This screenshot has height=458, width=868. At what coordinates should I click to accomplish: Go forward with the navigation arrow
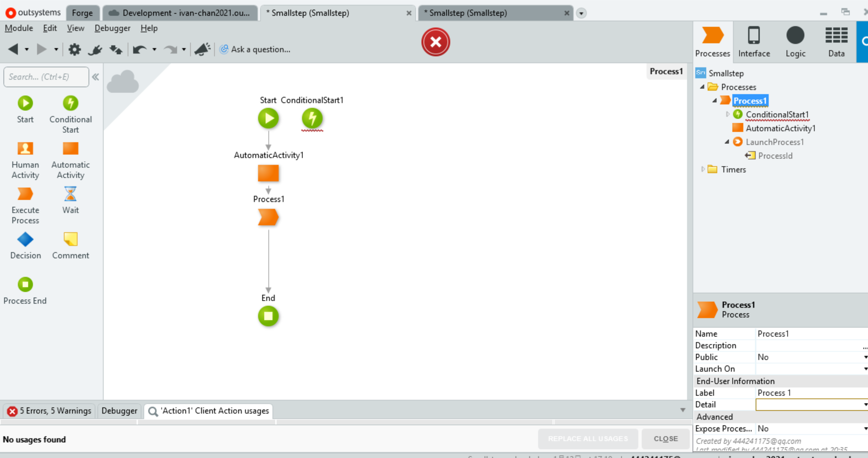[42, 49]
